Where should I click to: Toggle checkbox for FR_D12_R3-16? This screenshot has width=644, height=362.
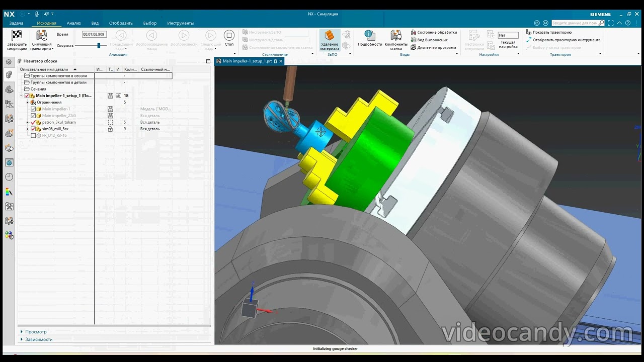click(33, 135)
